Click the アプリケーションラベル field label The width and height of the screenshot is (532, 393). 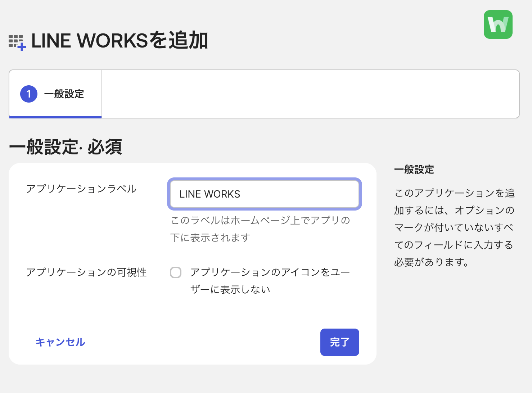click(x=81, y=189)
